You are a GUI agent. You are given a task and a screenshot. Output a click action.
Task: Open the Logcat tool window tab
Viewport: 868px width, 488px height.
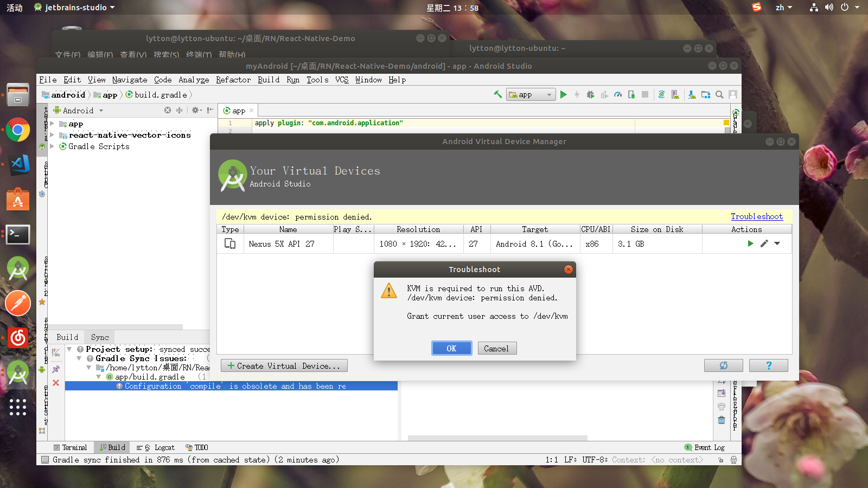tap(156, 447)
